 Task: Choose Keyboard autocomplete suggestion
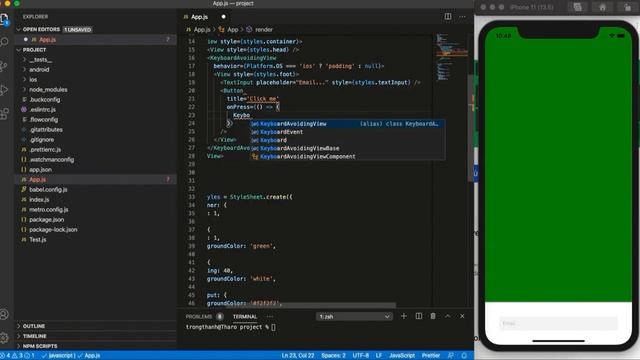(347, 140)
